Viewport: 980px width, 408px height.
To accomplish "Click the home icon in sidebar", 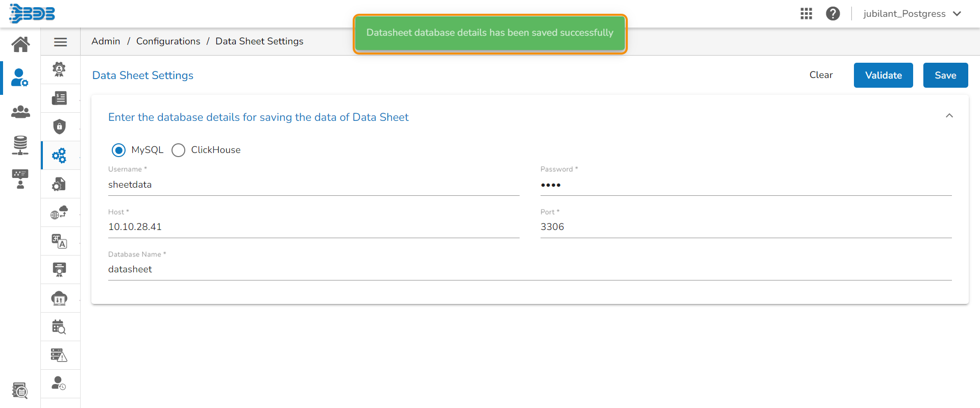I will pyautogui.click(x=20, y=44).
